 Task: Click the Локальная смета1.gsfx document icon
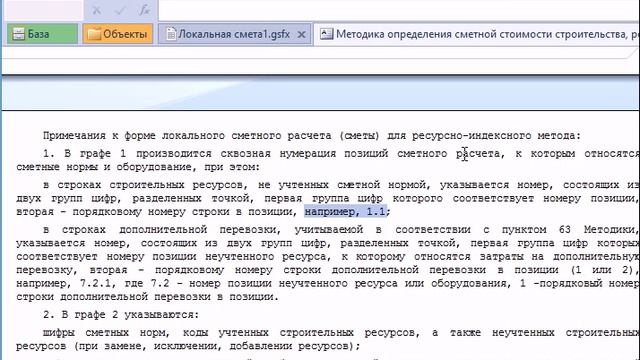click(171, 34)
